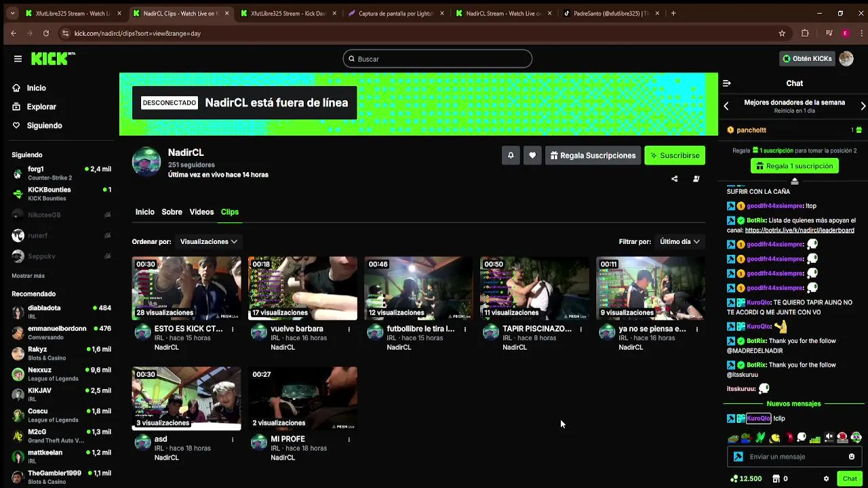Click the report user icon beside share
868x488 pixels.
[x=696, y=179]
